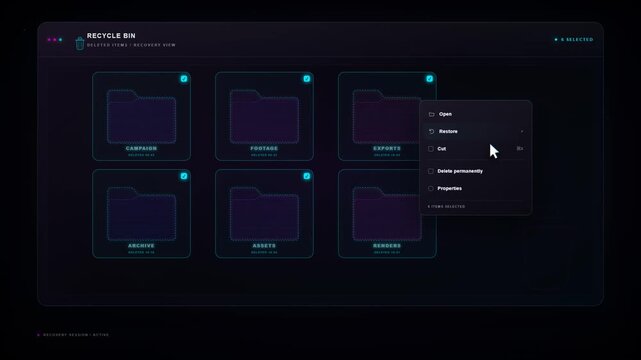Click the 'Deleted items / Recovery view' subtitle
Viewport: 641px width, 360px height.
click(x=131, y=45)
